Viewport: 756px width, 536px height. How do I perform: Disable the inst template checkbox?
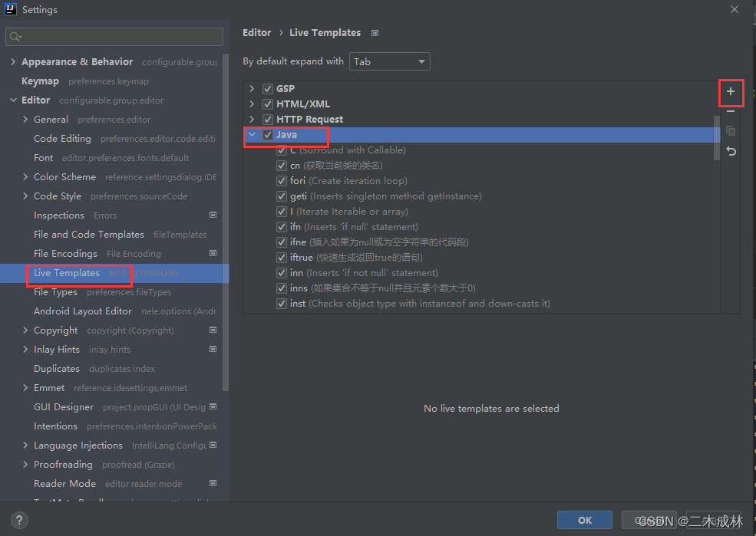[x=282, y=304]
